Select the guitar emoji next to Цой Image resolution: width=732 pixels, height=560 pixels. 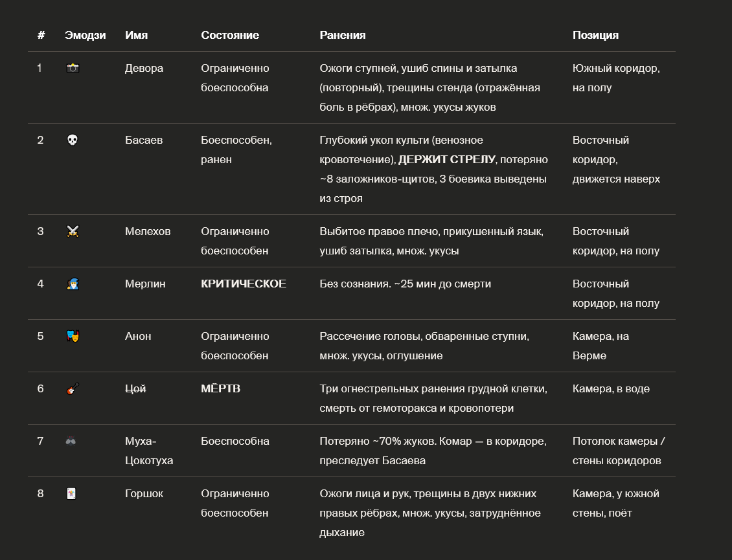(73, 388)
